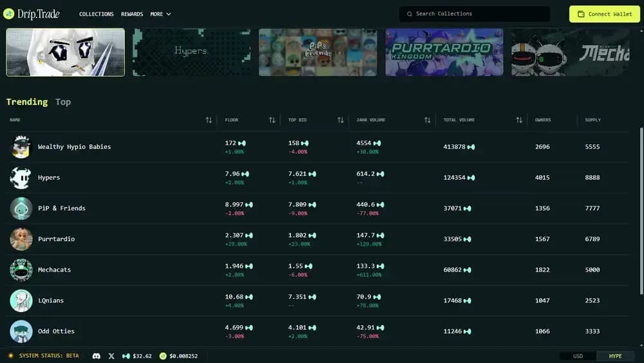This screenshot has width=644, height=363.
Task: Open the Mecha banner thumbnail
Action: pos(570,52)
